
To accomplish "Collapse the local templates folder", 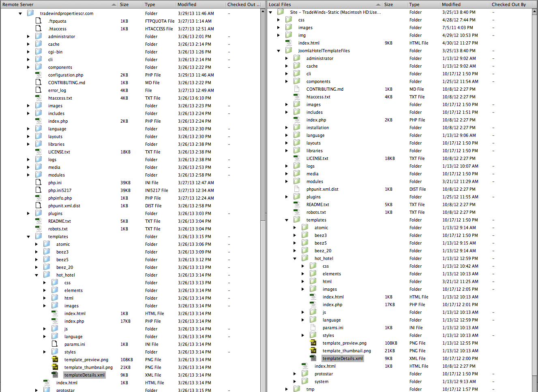I will (x=287, y=220).
